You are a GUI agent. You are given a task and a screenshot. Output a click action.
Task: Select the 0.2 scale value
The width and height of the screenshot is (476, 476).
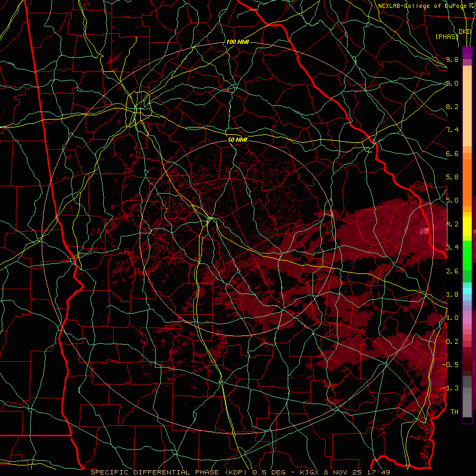pos(452,342)
